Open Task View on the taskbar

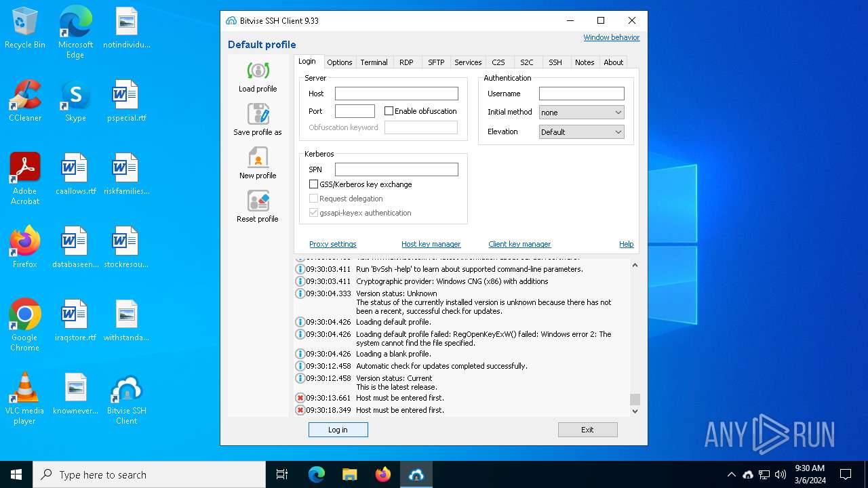[x=282, y=474]
